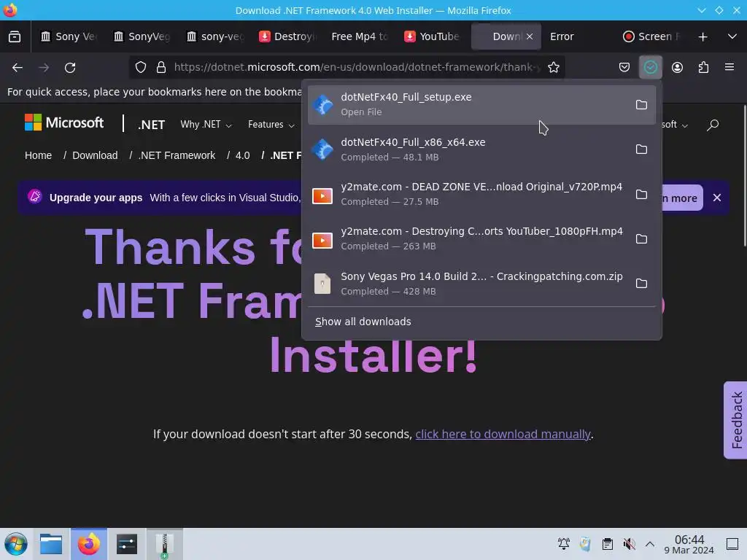The height and width of the screenshot is (560, 747).
Task: Click the taskbar clock showing 06:44
Action: (x=689, y=544)
